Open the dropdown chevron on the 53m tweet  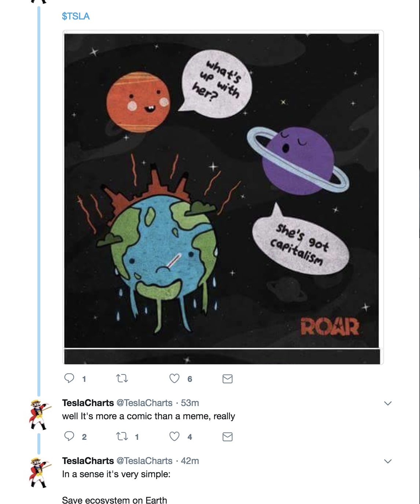tap(388, 403)
